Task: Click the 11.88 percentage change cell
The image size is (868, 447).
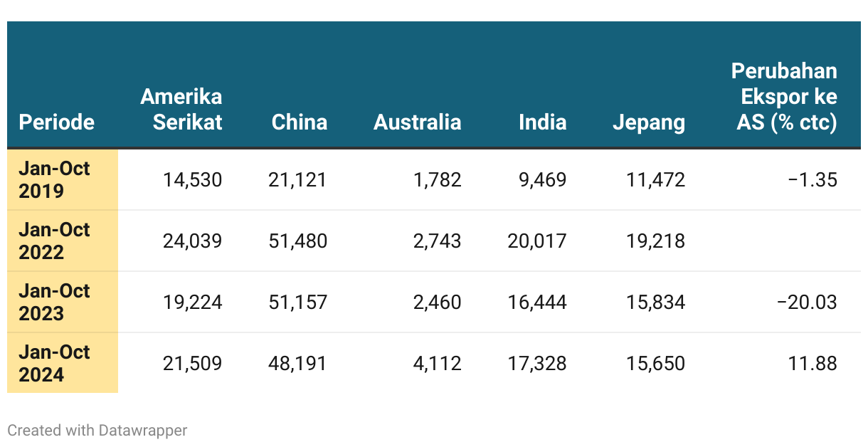Action: click(x=812, y=364)
